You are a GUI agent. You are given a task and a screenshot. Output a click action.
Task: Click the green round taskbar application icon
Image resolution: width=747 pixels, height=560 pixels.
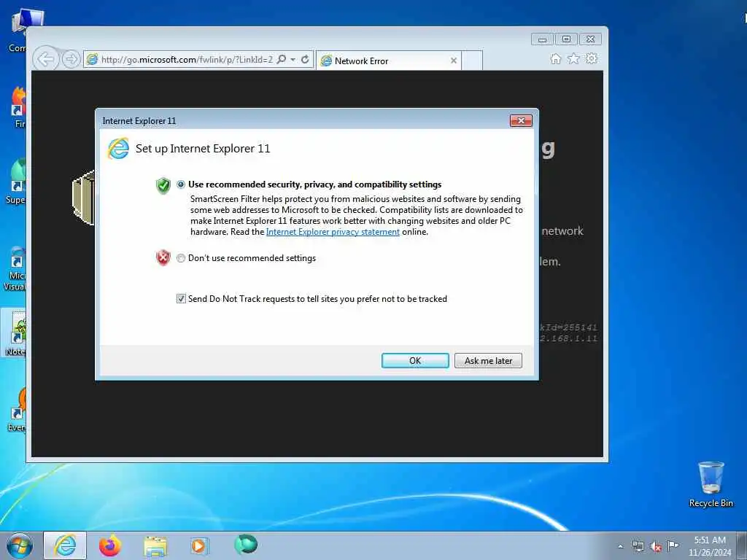(246, 544)
